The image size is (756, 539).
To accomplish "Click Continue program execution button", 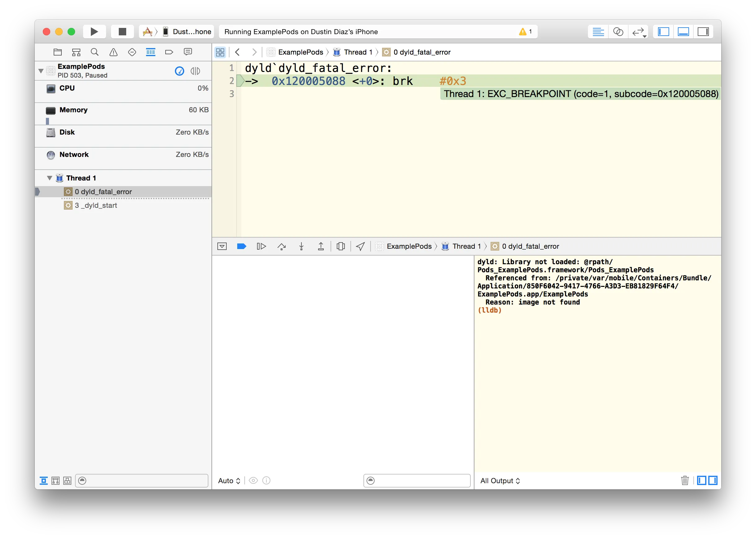I will [261, 246].
